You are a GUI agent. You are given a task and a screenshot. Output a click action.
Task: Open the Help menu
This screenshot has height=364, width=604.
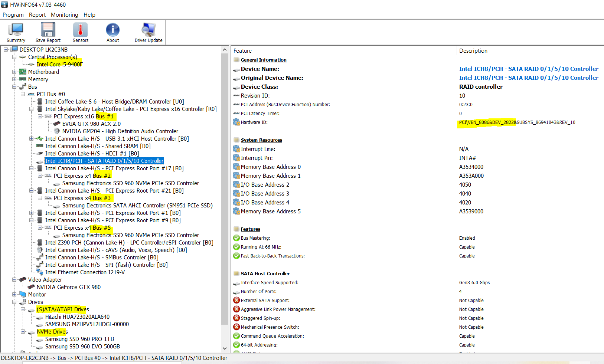(x=89, y=15)
